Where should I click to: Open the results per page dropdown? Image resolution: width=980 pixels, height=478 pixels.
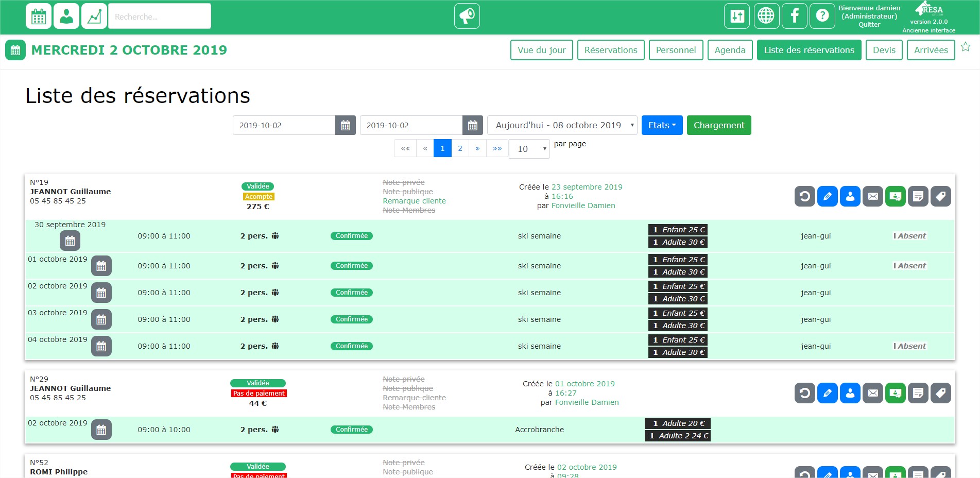(x=529, y=149)
